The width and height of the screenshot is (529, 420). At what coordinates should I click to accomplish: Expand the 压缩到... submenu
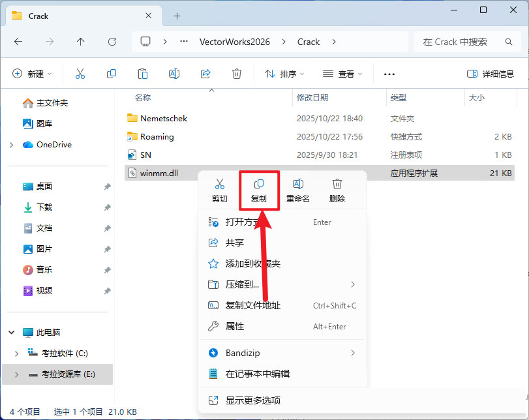coord(352,284)
